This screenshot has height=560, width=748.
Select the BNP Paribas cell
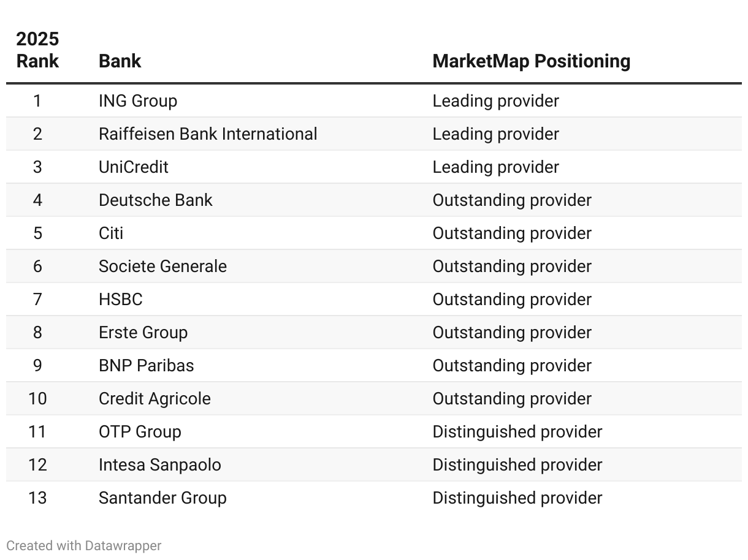click(x=146, y=366)
